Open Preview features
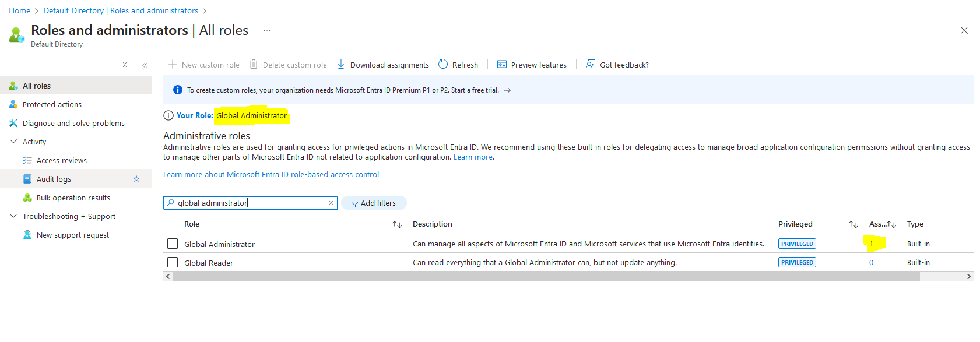 pyautogui.click(x=532, y=65)
